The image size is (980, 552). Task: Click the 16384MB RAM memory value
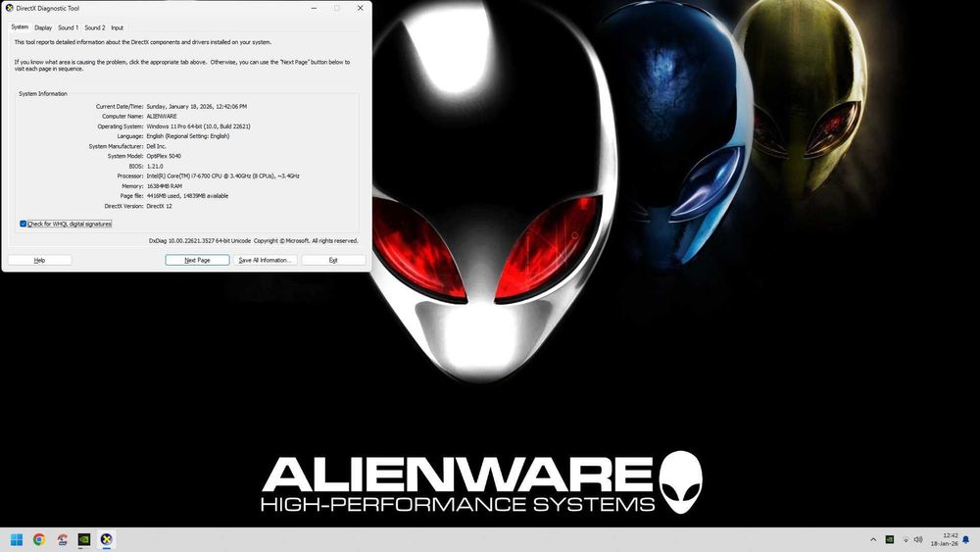point(165,186)
